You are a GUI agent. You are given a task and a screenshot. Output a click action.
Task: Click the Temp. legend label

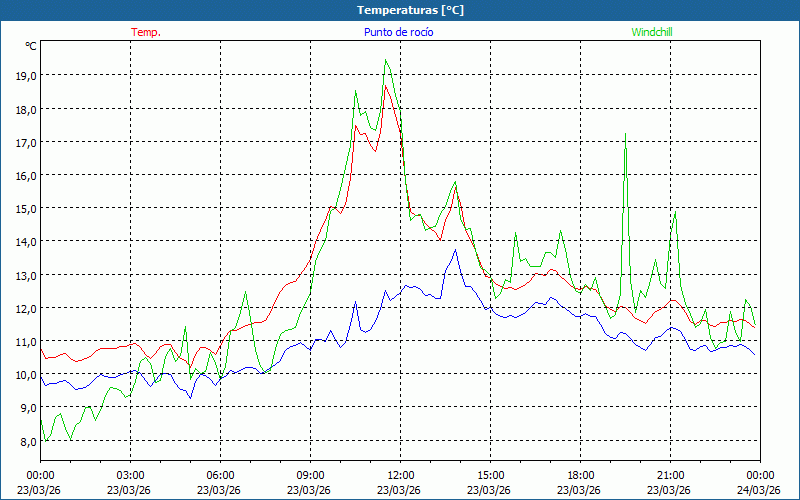tap(146, 32)
